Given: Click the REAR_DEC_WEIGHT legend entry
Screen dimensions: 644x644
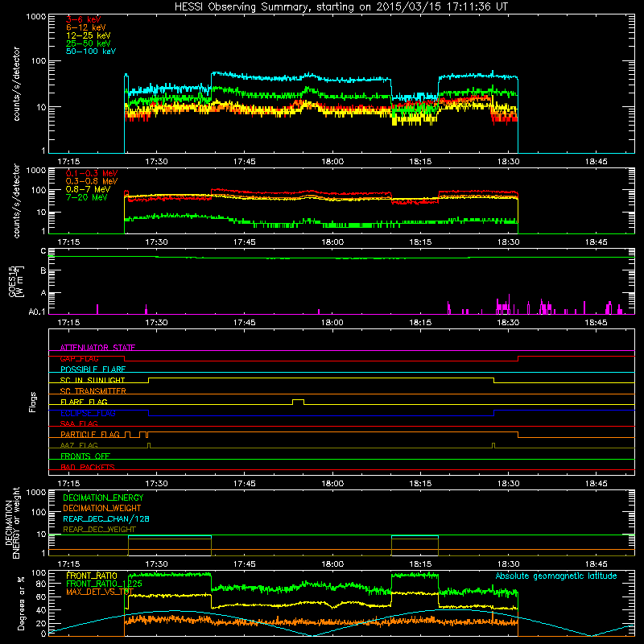Looking at the screenshot, I should click(x=99, y=530).
